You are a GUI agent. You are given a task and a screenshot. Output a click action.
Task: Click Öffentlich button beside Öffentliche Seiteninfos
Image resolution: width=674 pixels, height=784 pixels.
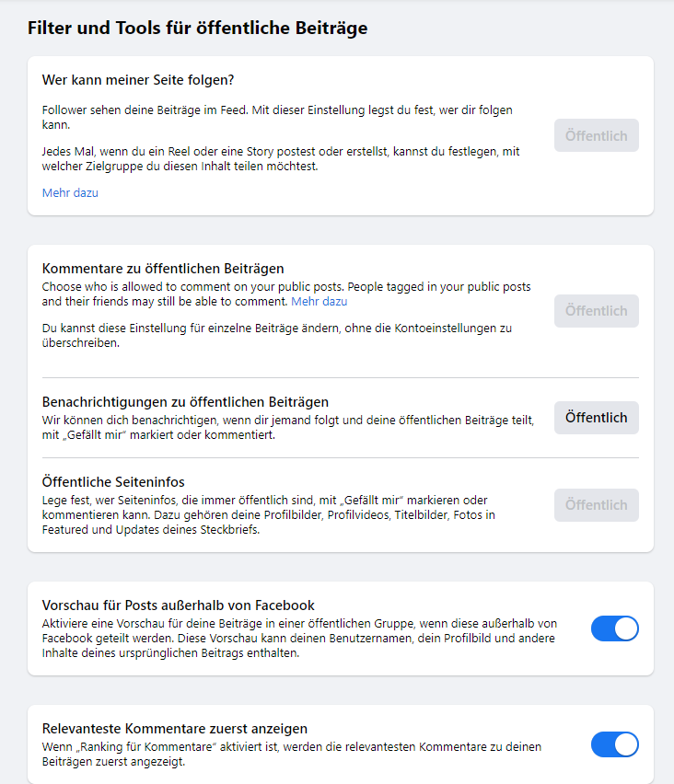[596, 505]
